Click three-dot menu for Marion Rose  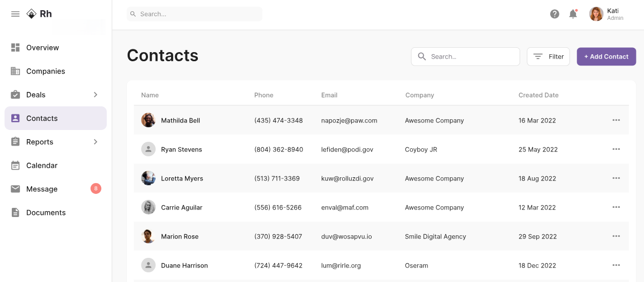[x=616, y=236]
